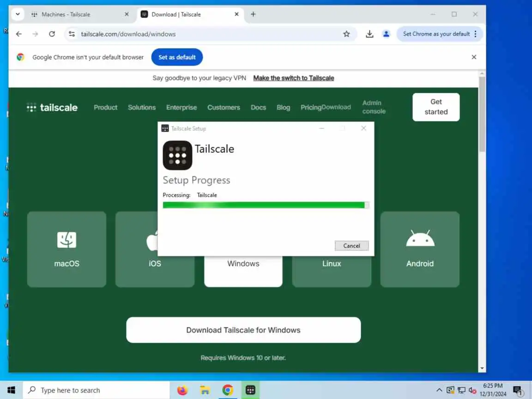Click the taskbar clock showing 6:25 PM
532x399 pixels.
coord(493,390)
